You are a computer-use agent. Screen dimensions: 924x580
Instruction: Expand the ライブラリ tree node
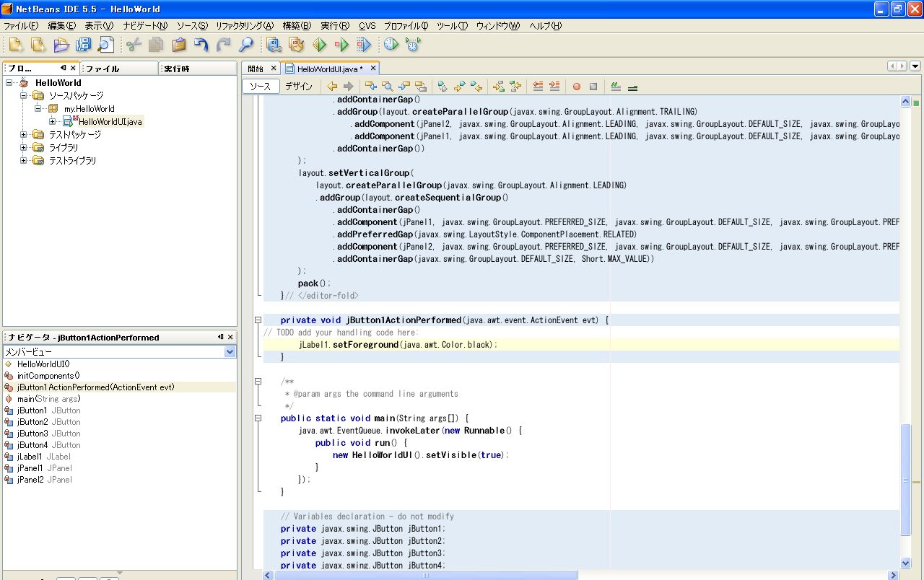23,148
